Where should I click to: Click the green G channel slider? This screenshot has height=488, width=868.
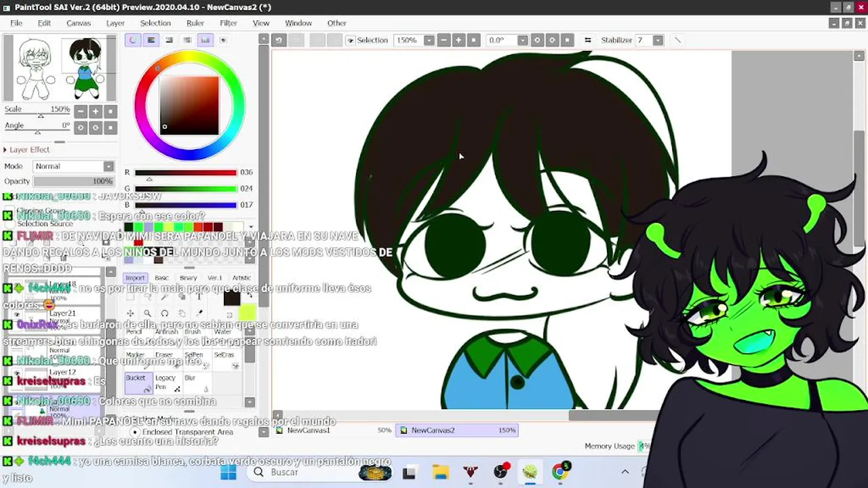[x=185, y=188]
